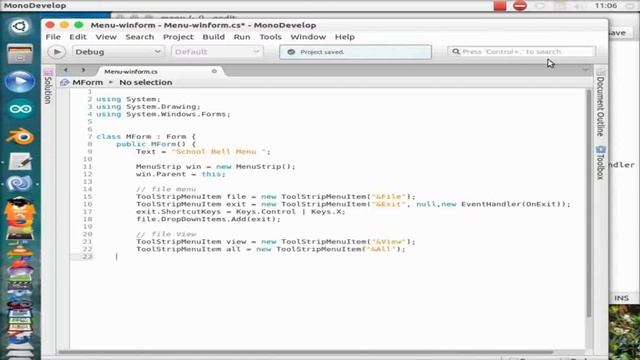
Task: Click the search field in MonoDevelop toolbar
Action: click(521, 52)
